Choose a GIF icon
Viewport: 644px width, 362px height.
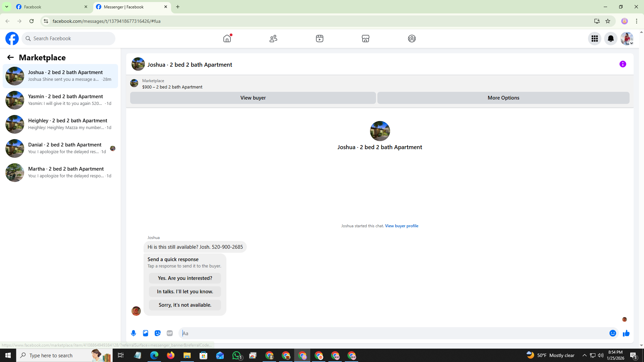coord(170,333)
